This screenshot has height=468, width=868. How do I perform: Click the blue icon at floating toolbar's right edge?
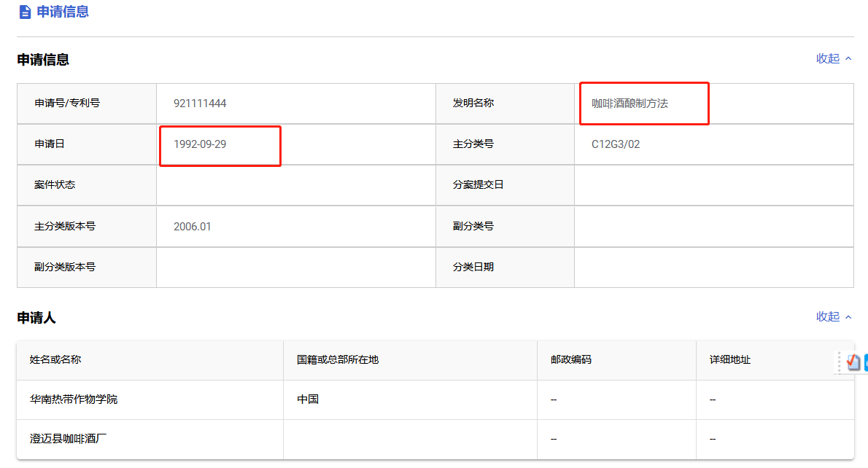click(x=866, y=362)
